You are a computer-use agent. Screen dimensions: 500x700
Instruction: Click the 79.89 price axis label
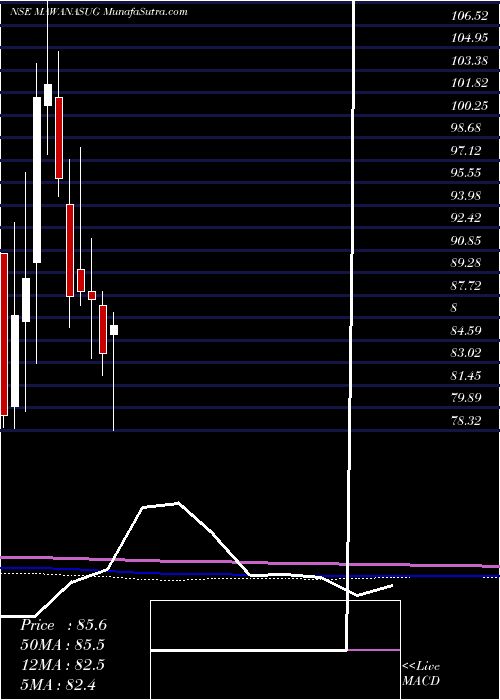coord(467,398)
